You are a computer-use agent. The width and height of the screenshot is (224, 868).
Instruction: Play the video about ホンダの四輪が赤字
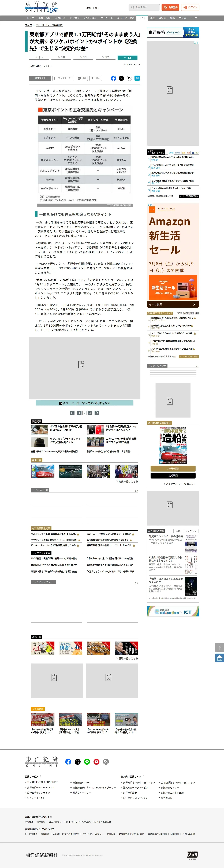[x=43, y=719]
